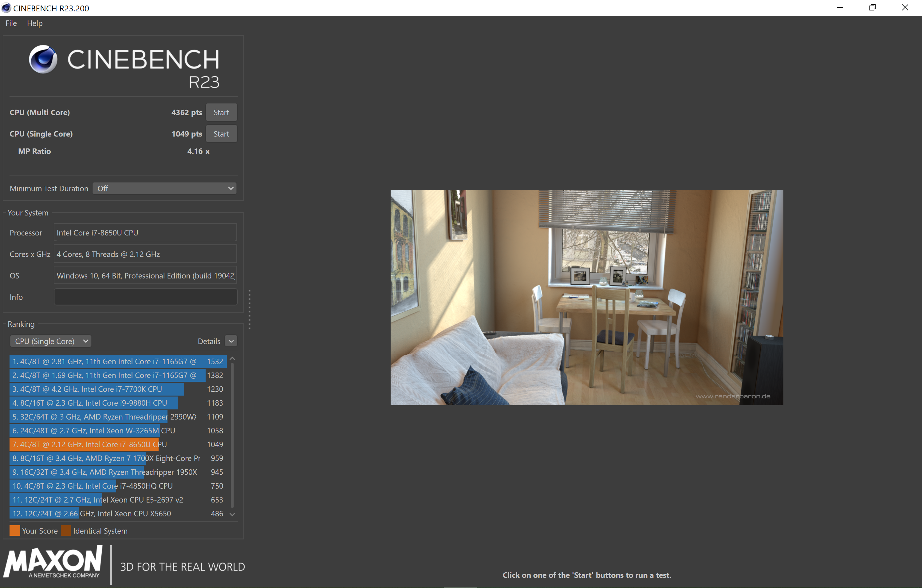Click the Info input field
The width and height of the screenshot is (922, 588).
(x=145, y=297)
